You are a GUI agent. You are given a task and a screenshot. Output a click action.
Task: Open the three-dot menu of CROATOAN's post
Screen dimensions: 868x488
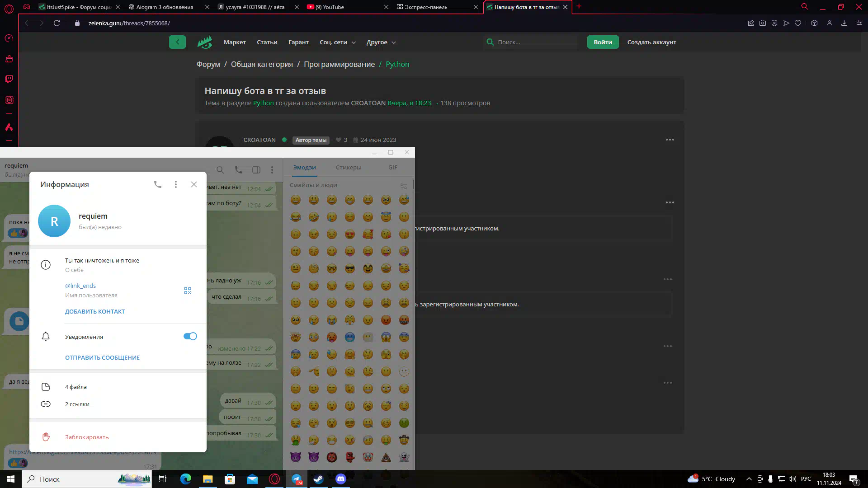point(670,140)
